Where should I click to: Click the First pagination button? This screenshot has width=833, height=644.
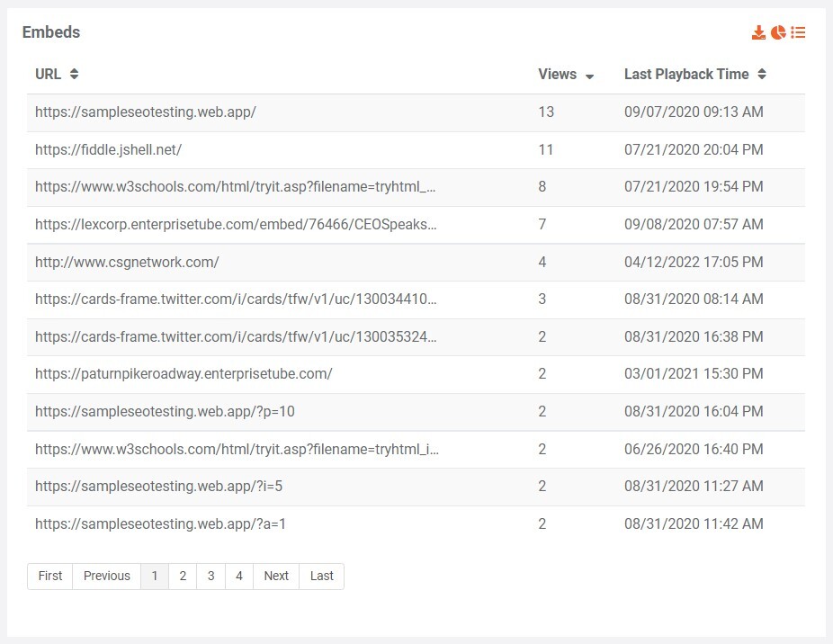(50, 576)
